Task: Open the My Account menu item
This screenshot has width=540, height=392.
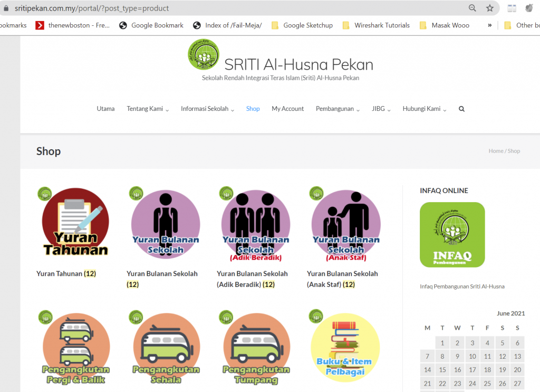Action: [287, 109]
